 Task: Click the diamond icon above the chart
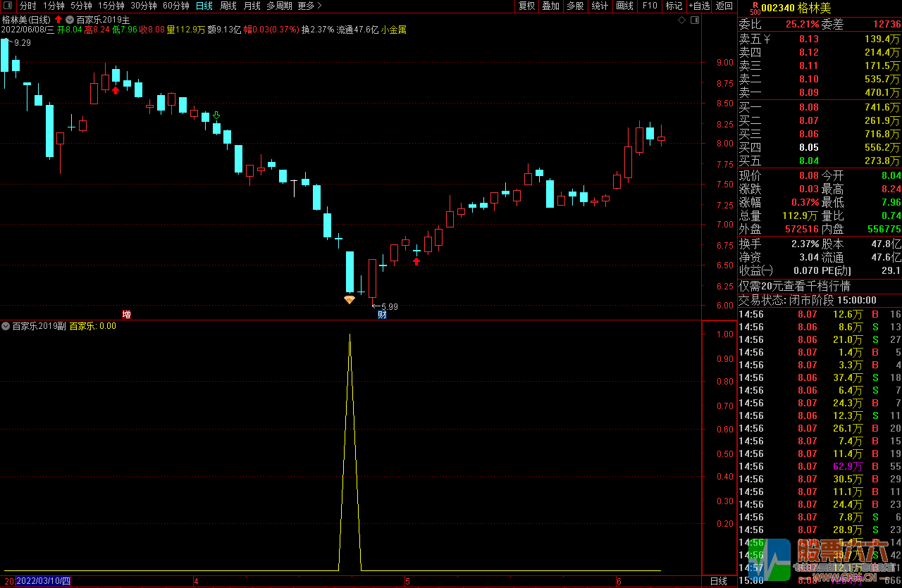point(681,21)
